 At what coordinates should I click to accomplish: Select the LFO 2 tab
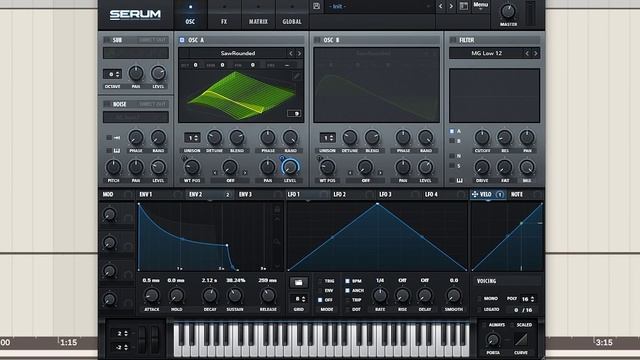tap(353, 194)
